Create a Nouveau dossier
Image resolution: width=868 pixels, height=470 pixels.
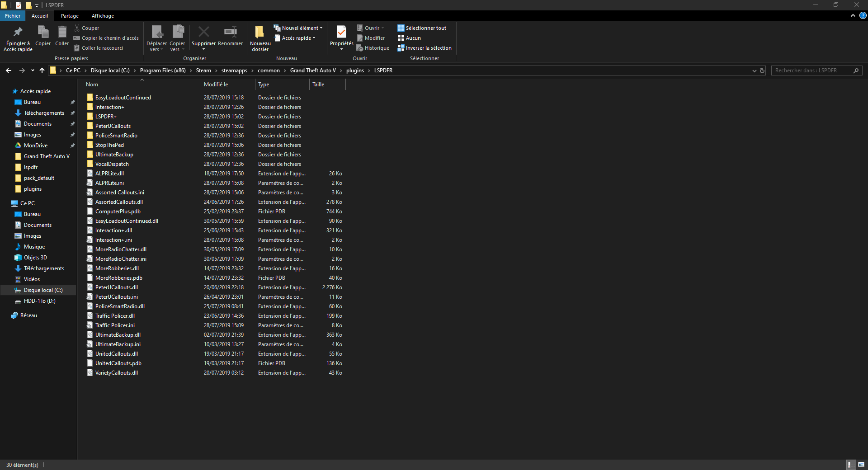tap(260, 38)
